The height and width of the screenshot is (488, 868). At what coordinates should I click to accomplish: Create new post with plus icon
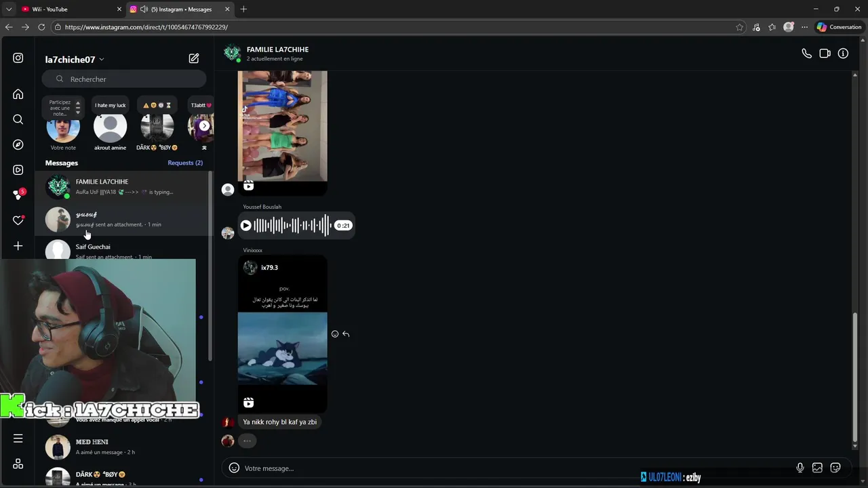point(18,246)
